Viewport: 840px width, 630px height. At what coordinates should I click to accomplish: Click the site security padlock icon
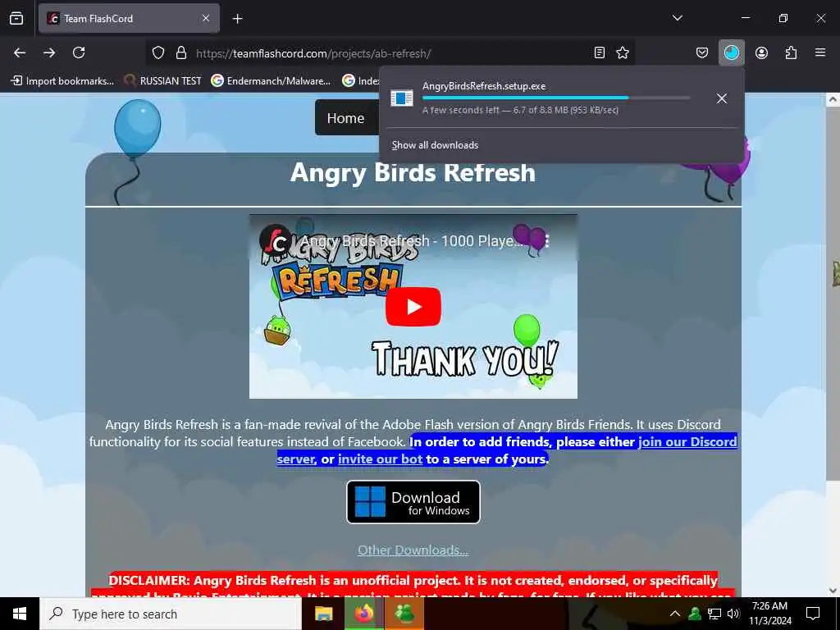(181, 52)
